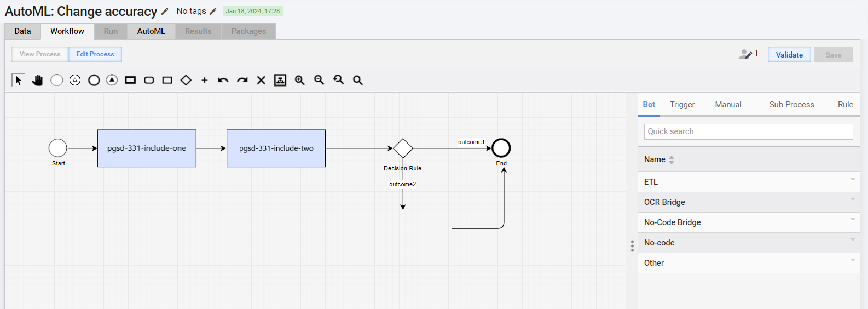Screen dimensions: 868x309
Task: Switch to View Process mode
Action: click(x=40, y=54)
